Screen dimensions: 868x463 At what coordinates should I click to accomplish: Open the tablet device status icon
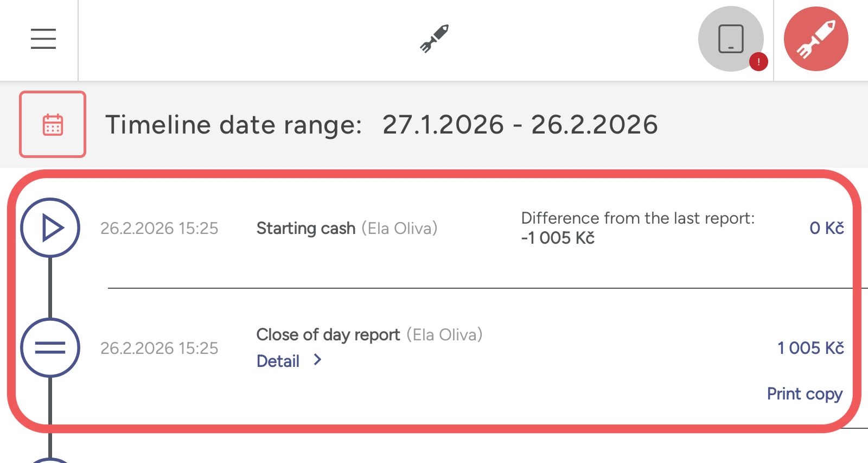click(x=731, y=39)
